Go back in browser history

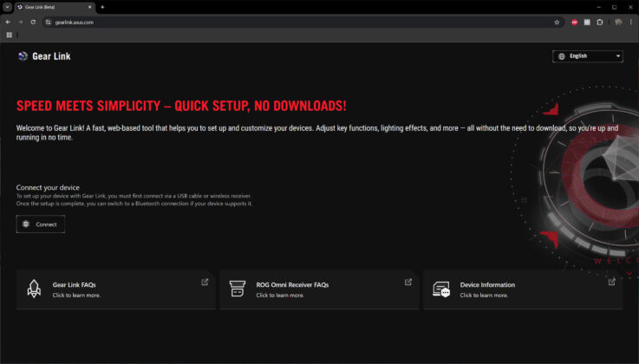(x=8, y=22)
